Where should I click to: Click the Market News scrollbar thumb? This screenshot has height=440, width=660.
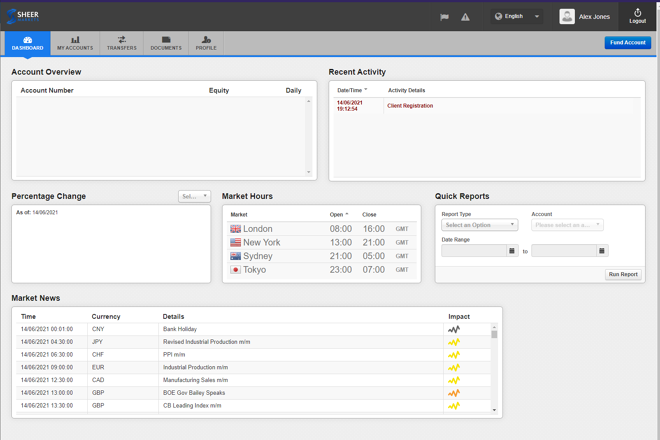coord(494,334)
